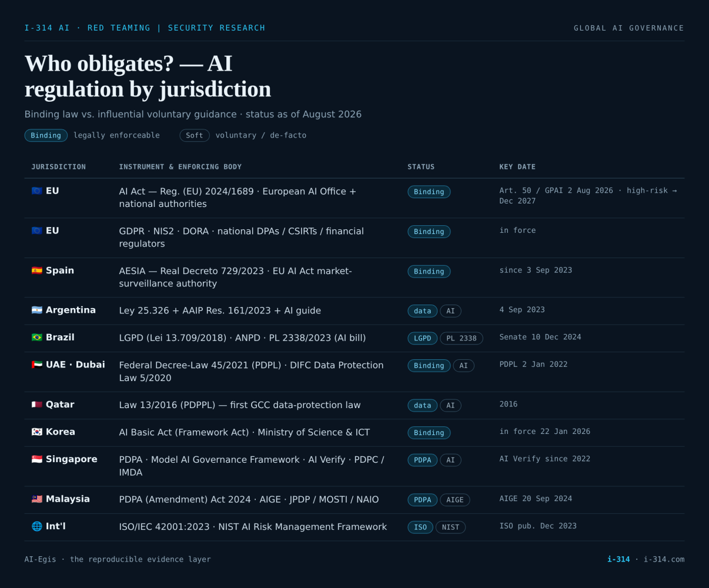Click the Argentina flag icon
Viewport: 709px width, 588px height.
37,310
